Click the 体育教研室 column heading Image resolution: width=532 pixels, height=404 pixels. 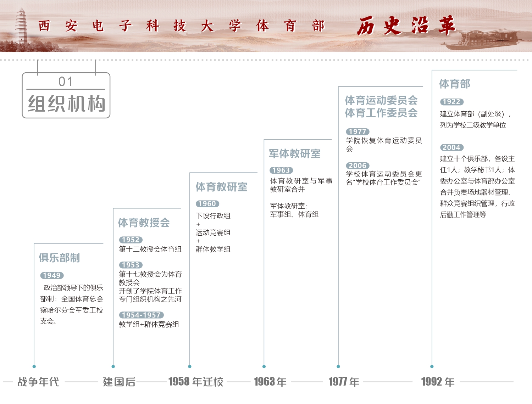tap(221, 187)
